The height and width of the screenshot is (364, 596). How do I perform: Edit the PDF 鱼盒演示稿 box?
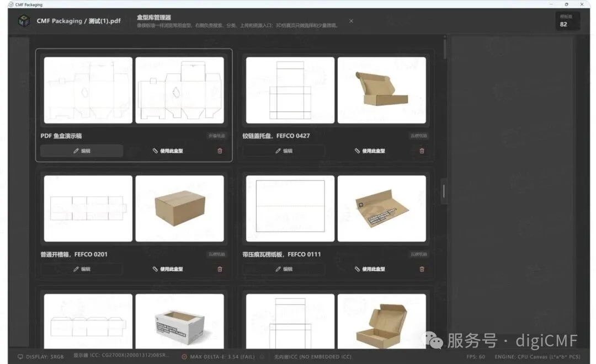click(x=82, y=151)
